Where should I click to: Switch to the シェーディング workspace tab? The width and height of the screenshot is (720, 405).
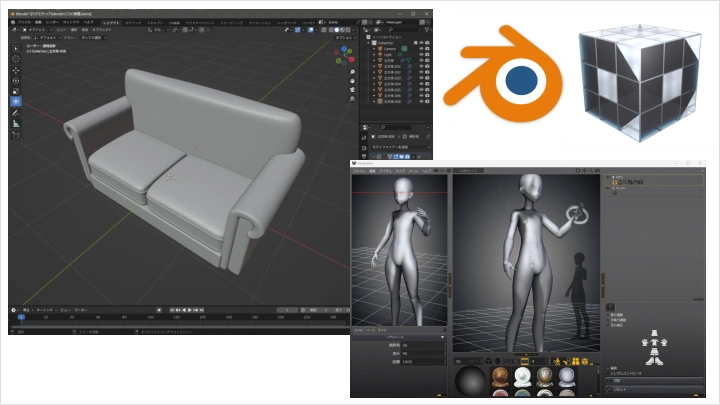tap(231, 22)
